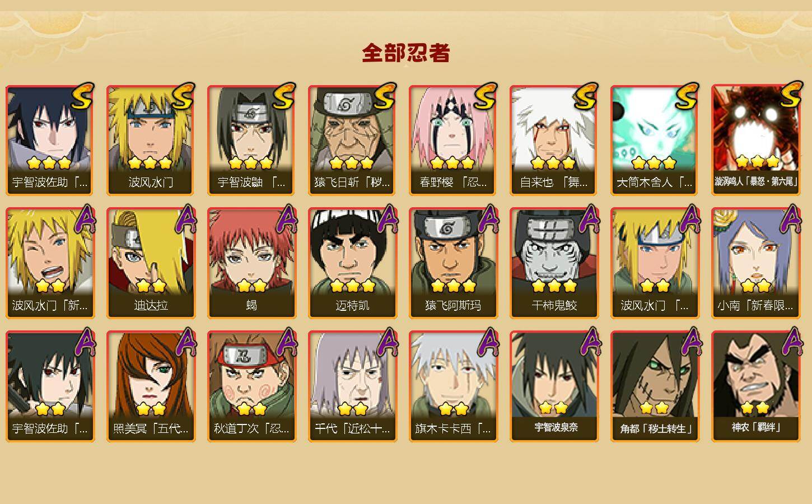Open the 大筒木舍人 S-rank card

(655, 140)
